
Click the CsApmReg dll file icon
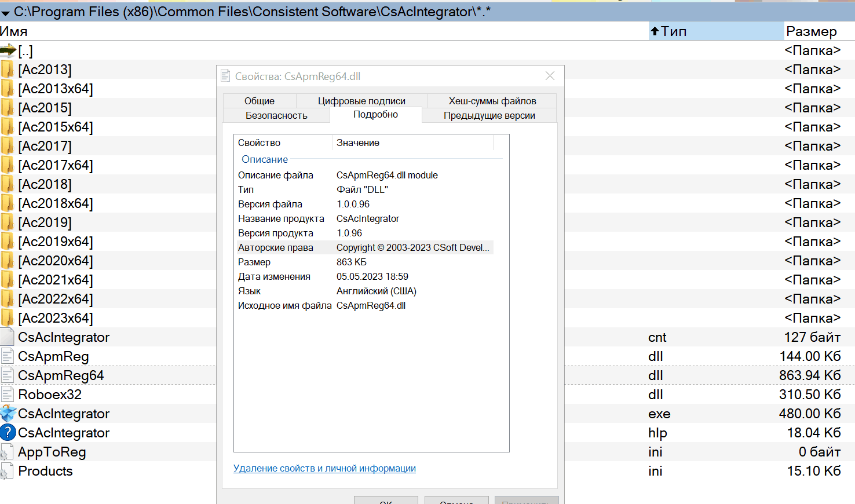point(8,356)
